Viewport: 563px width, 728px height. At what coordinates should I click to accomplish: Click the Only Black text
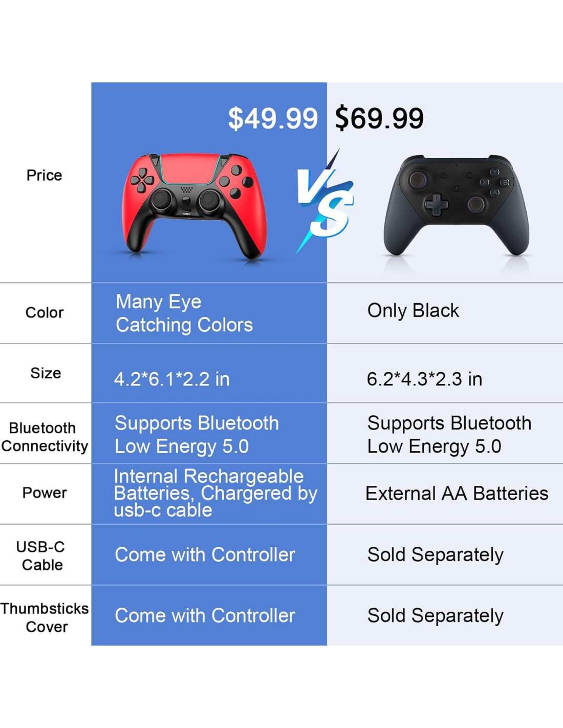[413, 311]
